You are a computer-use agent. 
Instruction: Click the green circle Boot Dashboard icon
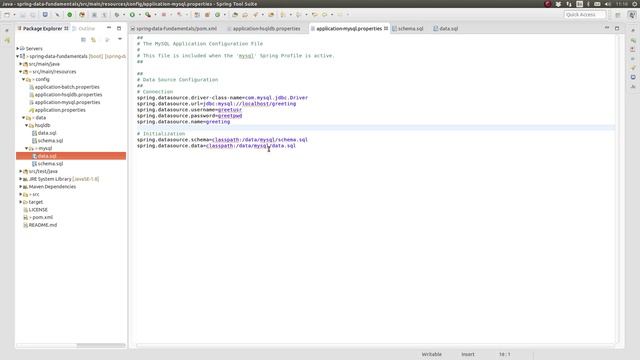(x=69, y=15)
